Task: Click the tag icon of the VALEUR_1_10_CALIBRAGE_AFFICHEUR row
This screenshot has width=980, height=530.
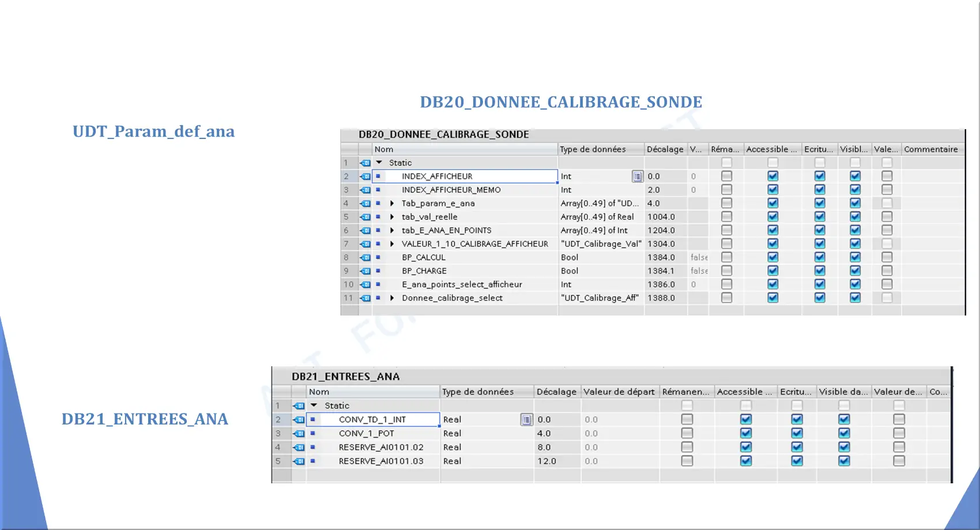Action: pos(365,244)
